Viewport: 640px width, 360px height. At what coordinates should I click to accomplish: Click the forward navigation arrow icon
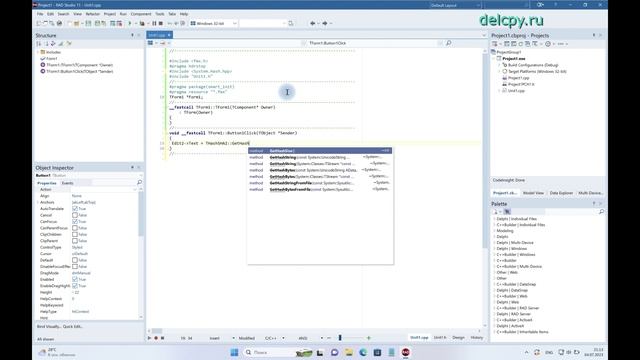point(325,23)
